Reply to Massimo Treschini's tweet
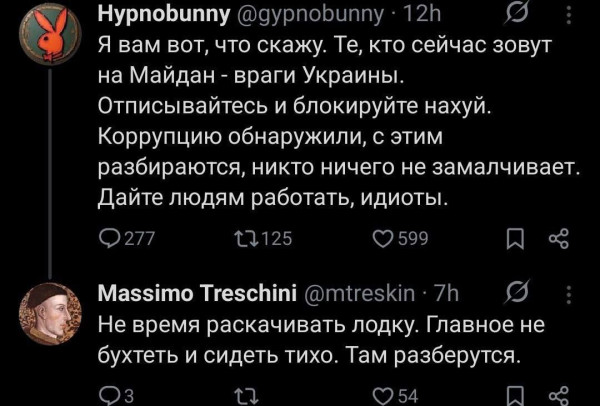This screenshot has height=406, width=600. tap(107, 396)
